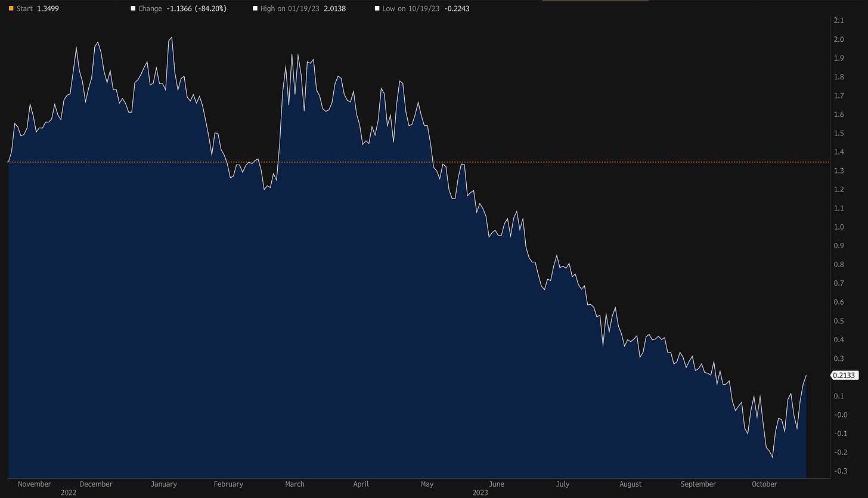Click the white Low legend square
Image resolution: width=868 pixels, height=498 pixels.
click(377, 9)
